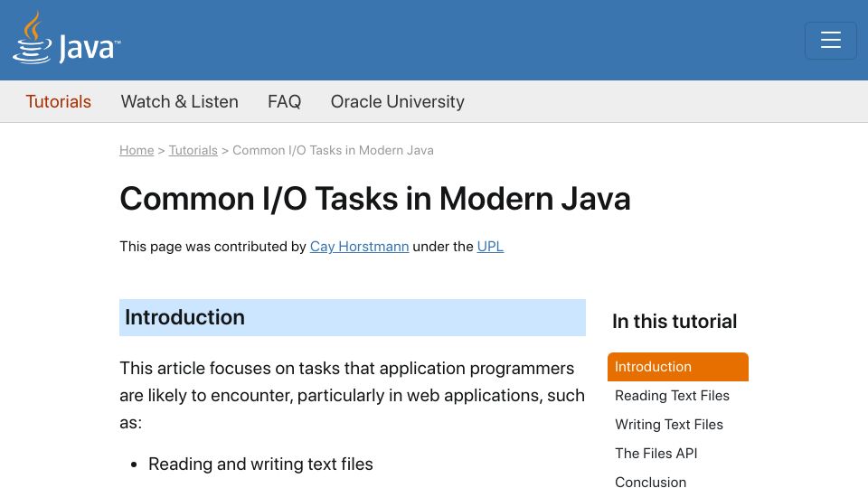Click the page title Common I/O Tasks

pos(374,199)
